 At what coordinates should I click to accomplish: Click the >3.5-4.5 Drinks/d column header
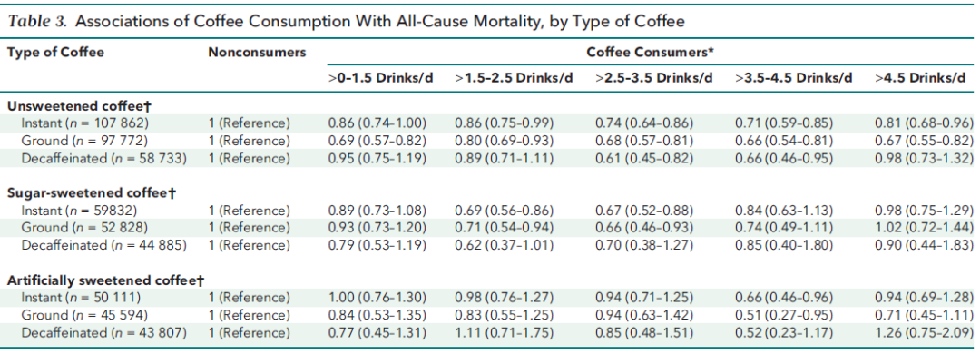click(x=794, y=78)
